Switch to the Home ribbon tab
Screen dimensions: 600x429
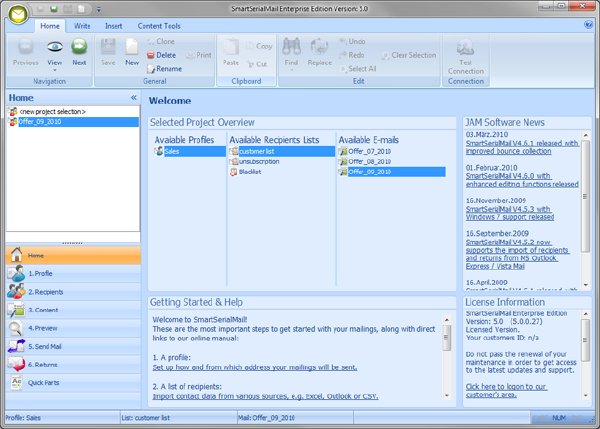coord(50,26)
